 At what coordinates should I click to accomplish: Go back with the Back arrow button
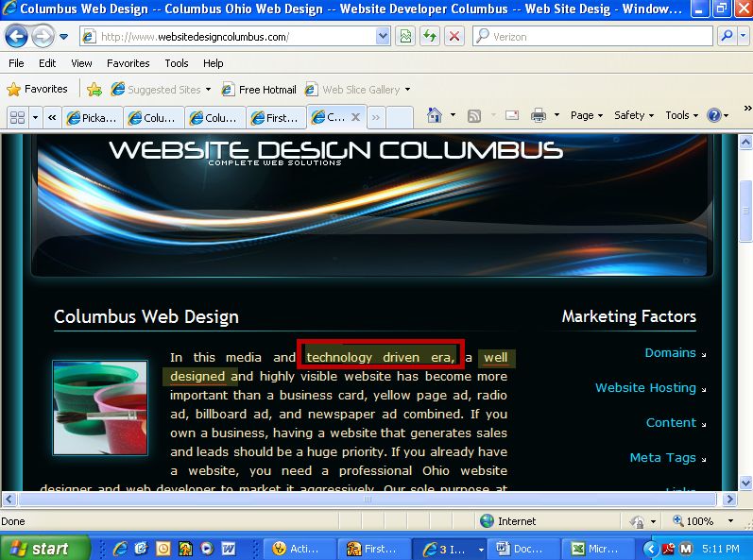point(17,37)
